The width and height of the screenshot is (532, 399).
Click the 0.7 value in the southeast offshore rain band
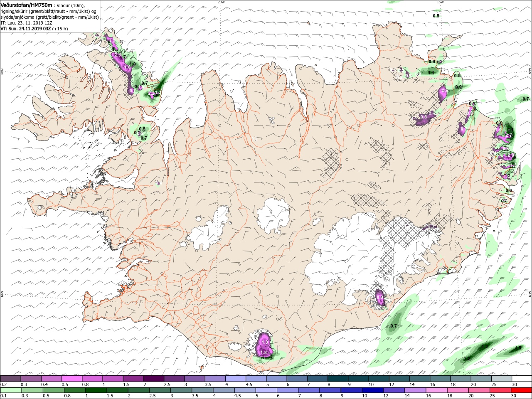(x=394, y=326)
